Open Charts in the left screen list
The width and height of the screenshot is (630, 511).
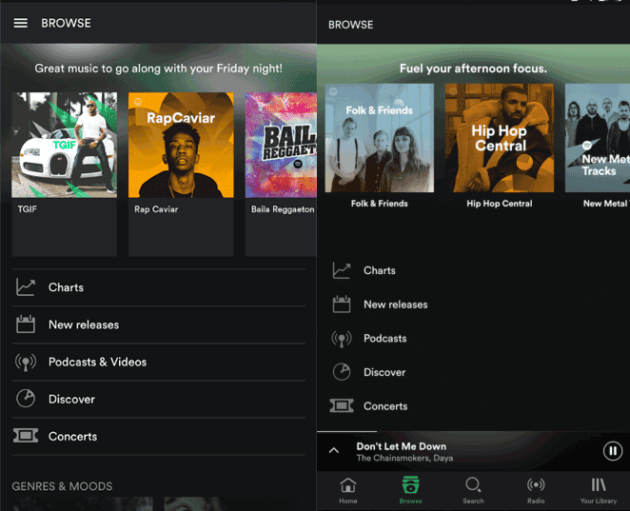pos(158,287)
